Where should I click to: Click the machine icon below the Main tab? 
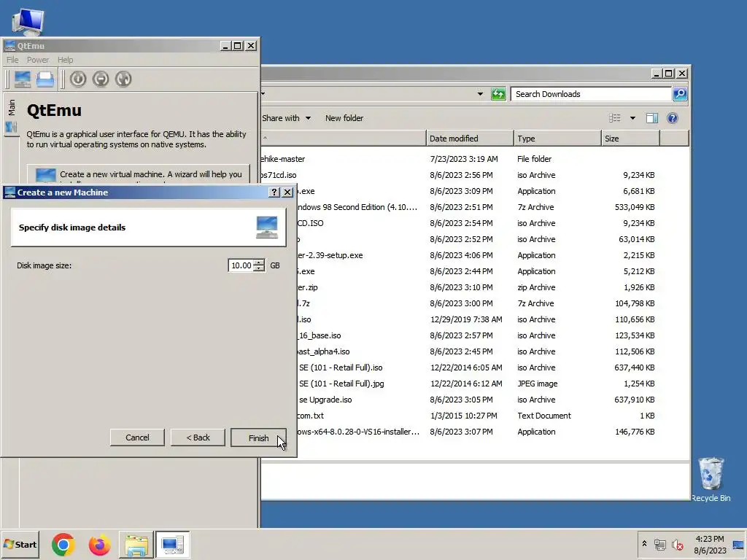coord(12,127)
